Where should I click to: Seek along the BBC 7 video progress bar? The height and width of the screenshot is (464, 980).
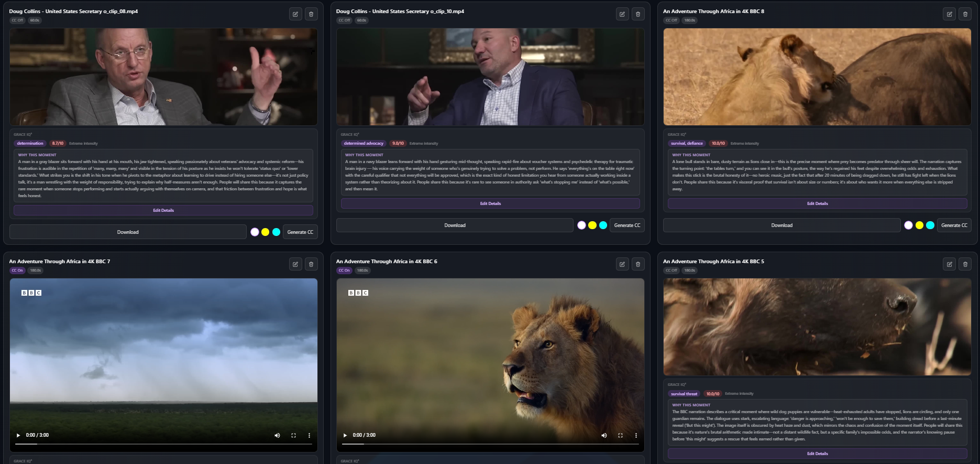point(163,444)
